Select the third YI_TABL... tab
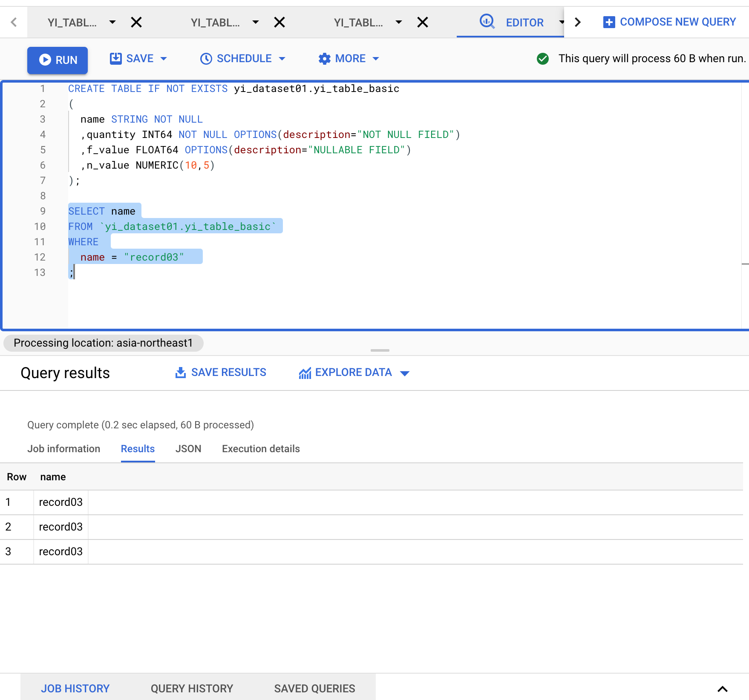The image size is (749, 700). [358, 23]
